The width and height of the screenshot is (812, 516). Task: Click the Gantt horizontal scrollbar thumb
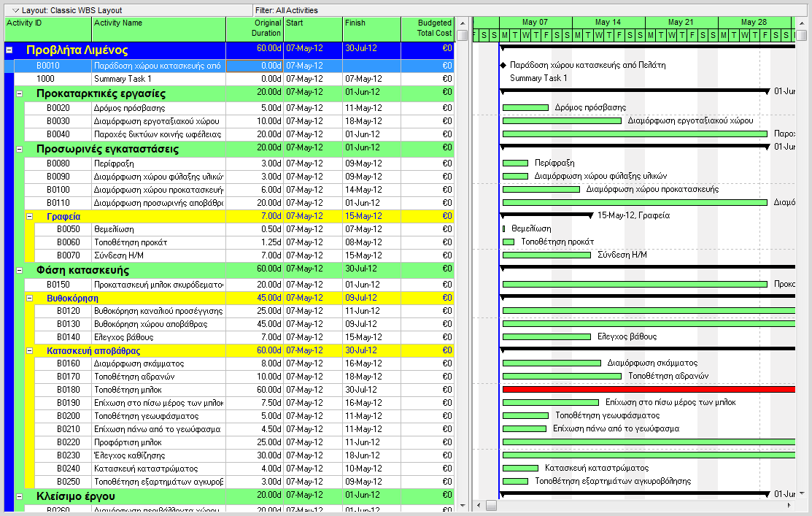click(491, 505)
